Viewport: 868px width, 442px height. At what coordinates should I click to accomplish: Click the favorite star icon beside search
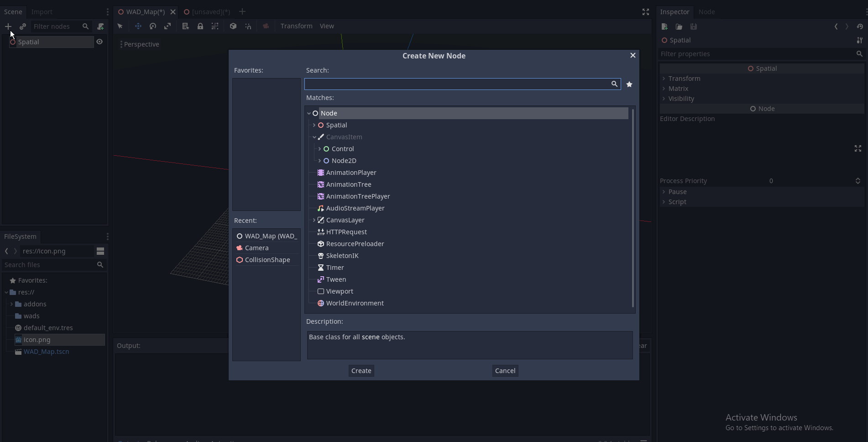pyautogui.click(x=629, y=84)
